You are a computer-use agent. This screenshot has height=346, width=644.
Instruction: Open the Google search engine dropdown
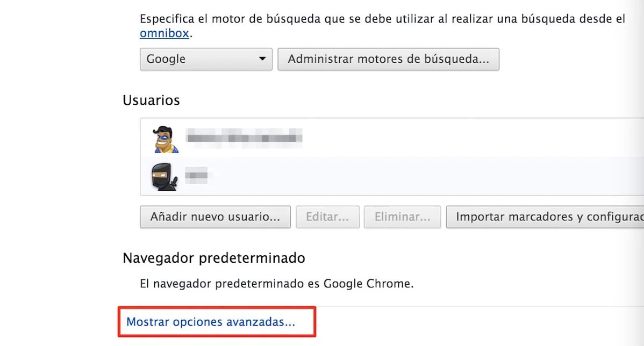click(206, 59)
